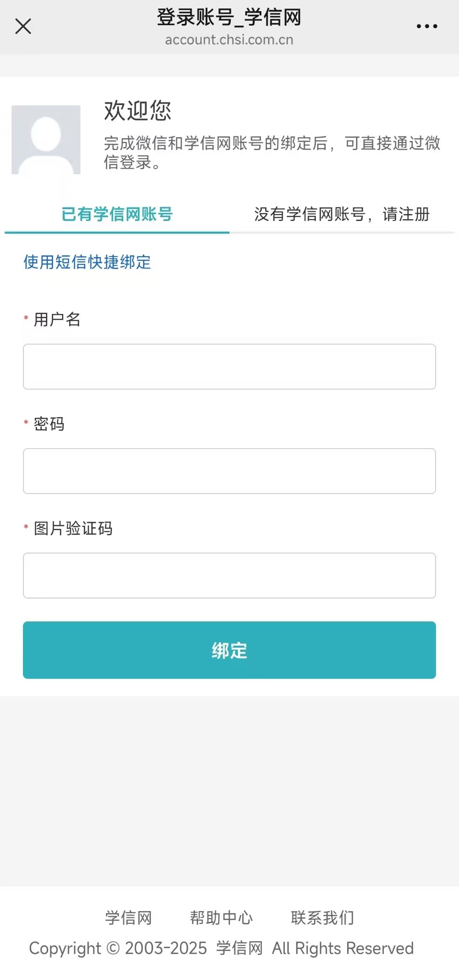Focus the 用户名 input field

point(229,367)
